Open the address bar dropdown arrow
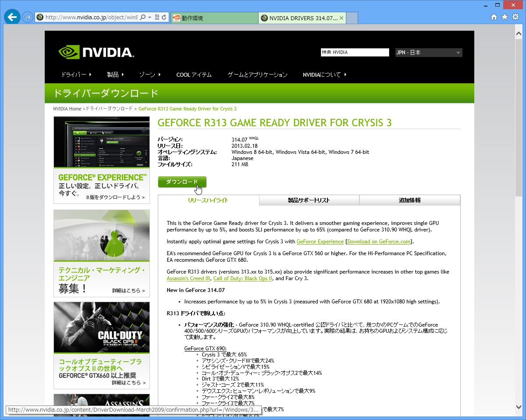 click(149, 18)
